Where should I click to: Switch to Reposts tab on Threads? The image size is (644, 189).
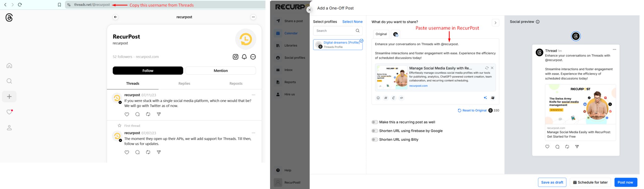[236, 84]
